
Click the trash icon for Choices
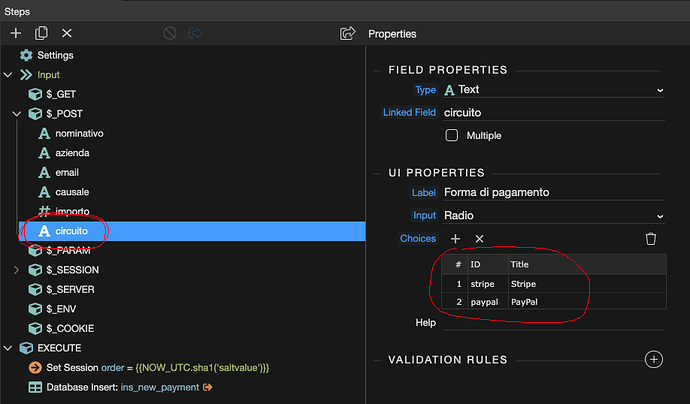click(x=651, y=238)
